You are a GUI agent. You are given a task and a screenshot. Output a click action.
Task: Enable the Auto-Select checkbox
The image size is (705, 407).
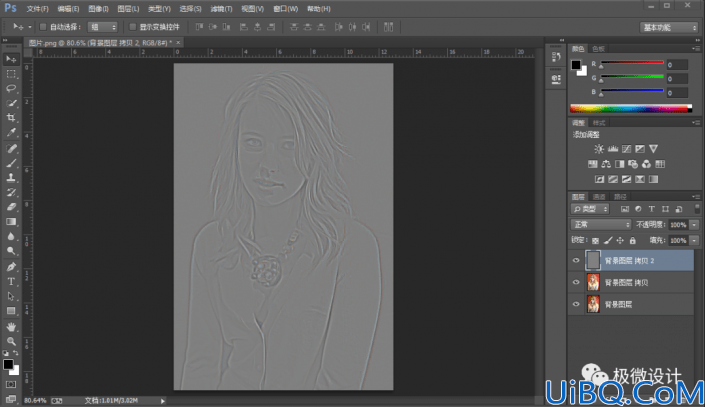43,27
